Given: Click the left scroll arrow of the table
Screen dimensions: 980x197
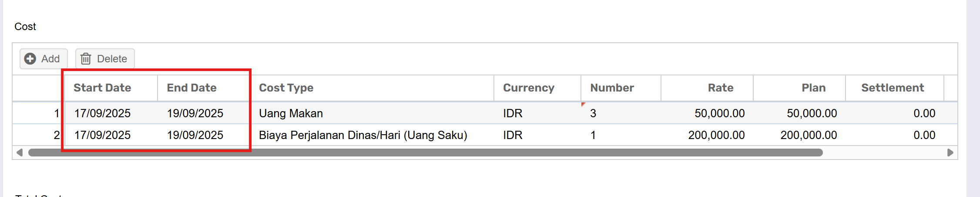Looking at the screenshot, I should pyautogui.click(x=19, y=153).
